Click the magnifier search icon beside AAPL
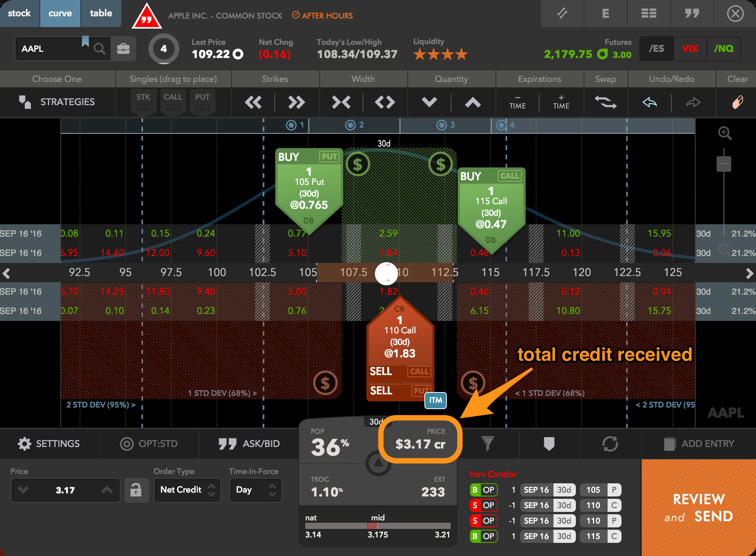Screen dimensions: 756x556 [x=99, y=49]
